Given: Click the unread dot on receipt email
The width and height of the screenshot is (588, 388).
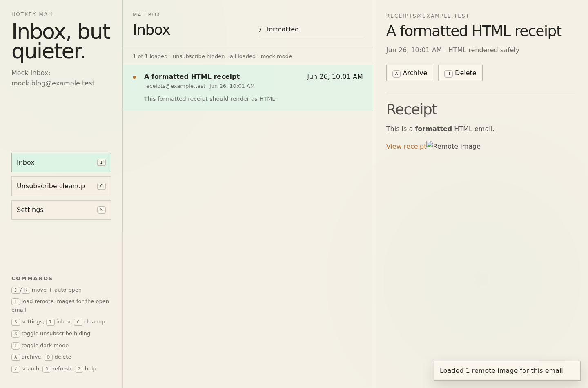Looking at the screenshot, I should click(134, 77).
